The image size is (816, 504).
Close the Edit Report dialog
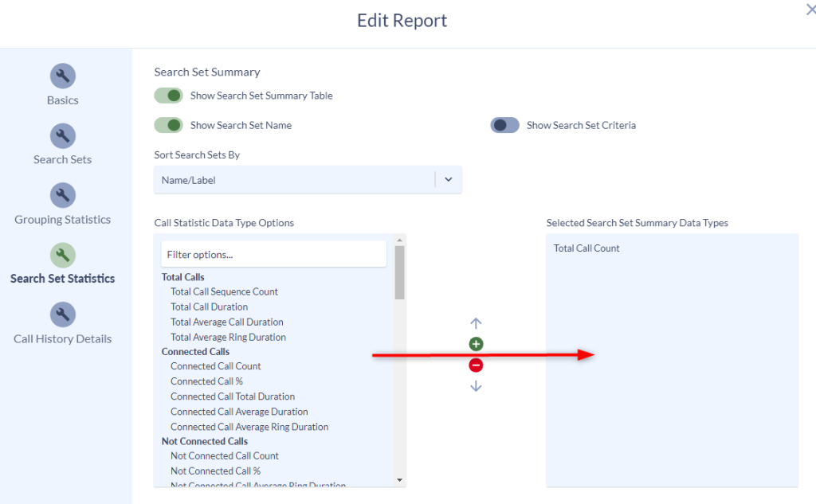click(810, 10)
